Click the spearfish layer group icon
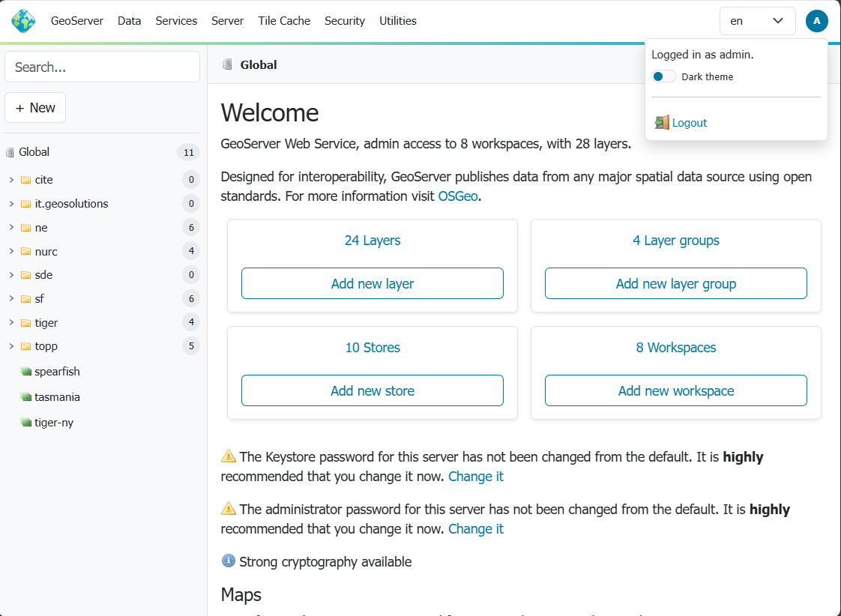Image resolution: width=841 pixels, height=616 pixels. (26, 372)
